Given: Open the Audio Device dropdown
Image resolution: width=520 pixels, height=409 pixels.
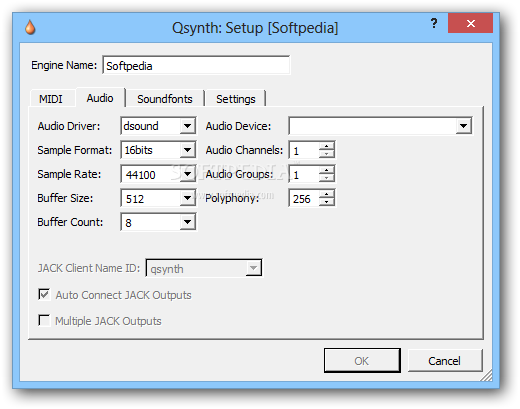Looking at the screenshot, I should point(464,126).
